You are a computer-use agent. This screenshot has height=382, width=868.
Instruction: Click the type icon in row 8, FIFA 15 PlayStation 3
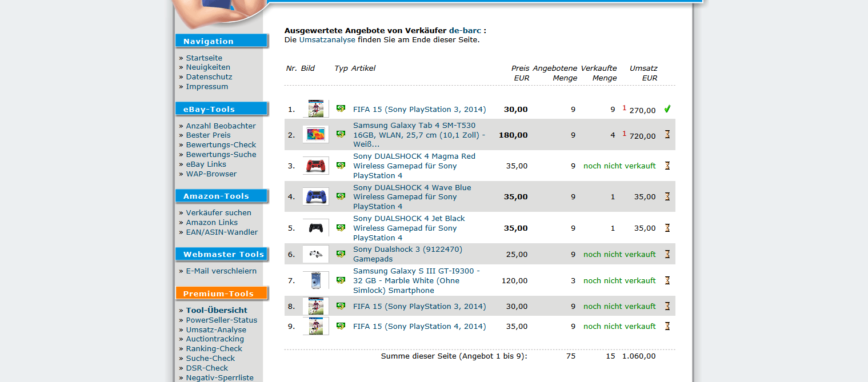click(x=341, y=306)
